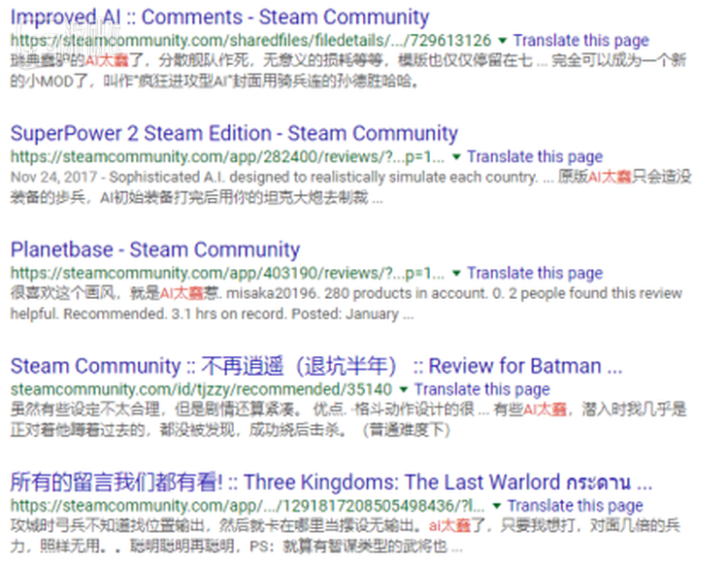Click the steamcommunity.com/app/282400/reviews URL
The width and height of the screenshot is (728, 563).
[x=227, y=157]
